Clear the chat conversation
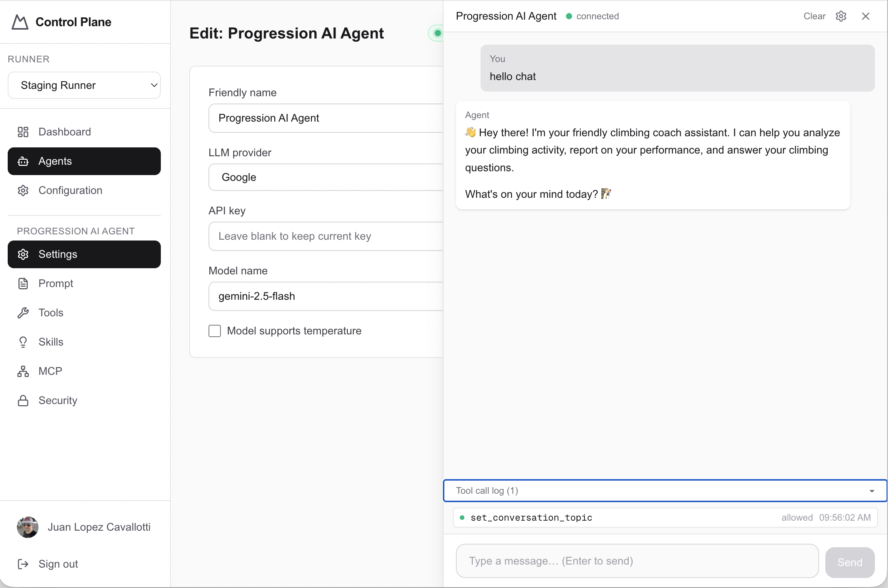 [x=814, y=16]
